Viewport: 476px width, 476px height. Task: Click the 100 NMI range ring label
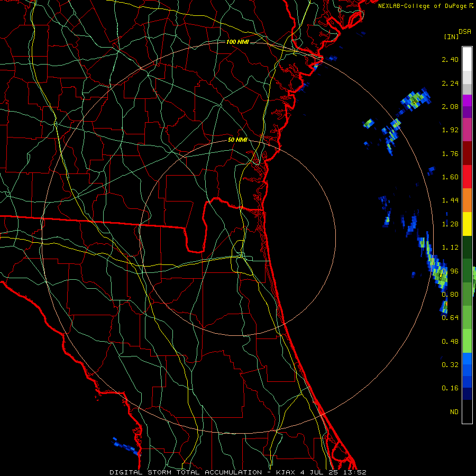(237, 42)
